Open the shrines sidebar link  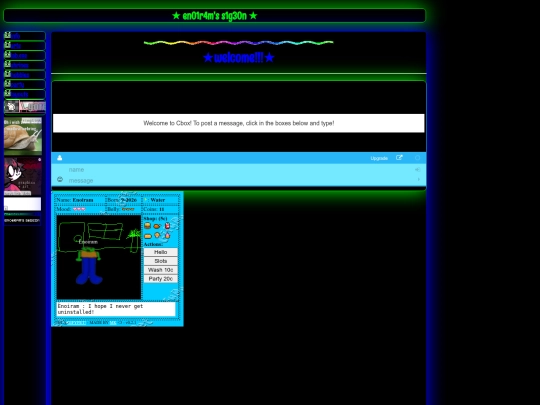click(24, 65)
